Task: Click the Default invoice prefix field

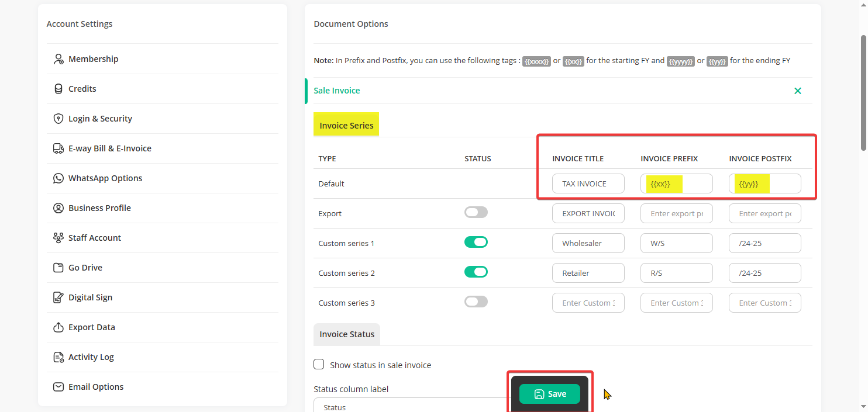Action: pos(677,184)
